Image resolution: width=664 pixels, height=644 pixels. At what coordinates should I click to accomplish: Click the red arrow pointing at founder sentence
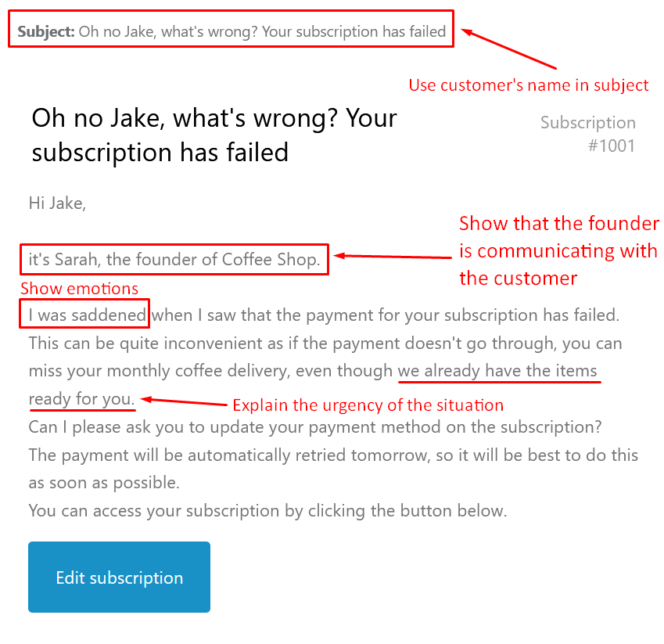tap(393, 257)
